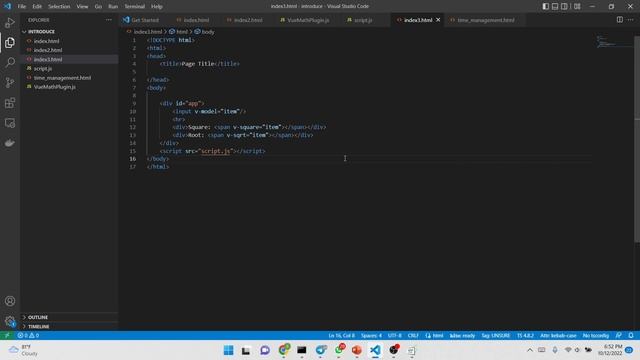Switch to the index2.html tab

point(248,20)
